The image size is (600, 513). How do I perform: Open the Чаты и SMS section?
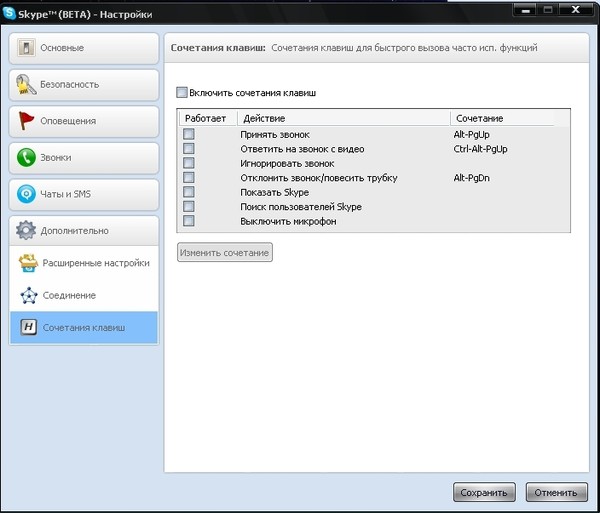(x=84, y=194)
